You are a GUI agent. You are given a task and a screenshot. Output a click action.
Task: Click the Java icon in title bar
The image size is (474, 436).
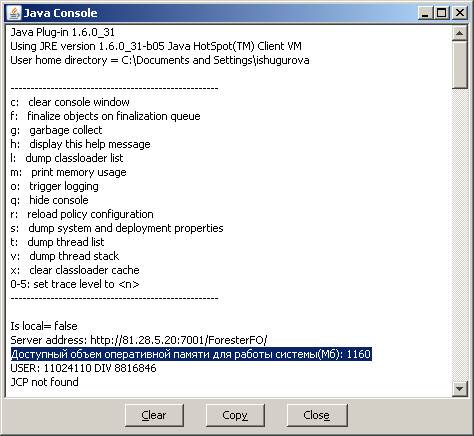14,13
